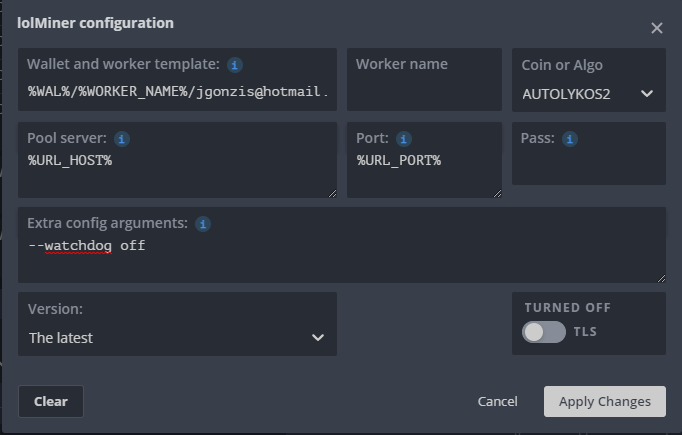Screen dimensions: 682x435
Task: Toggle the TLS switch on
Action: pos(544,332)
